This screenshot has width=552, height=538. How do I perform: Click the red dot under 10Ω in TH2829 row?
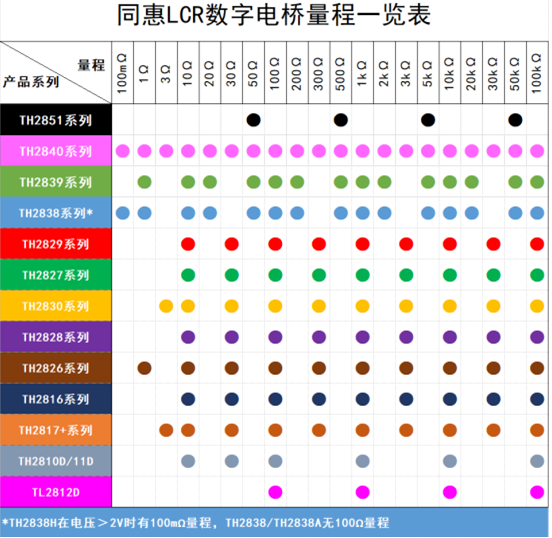pos(188,244)
